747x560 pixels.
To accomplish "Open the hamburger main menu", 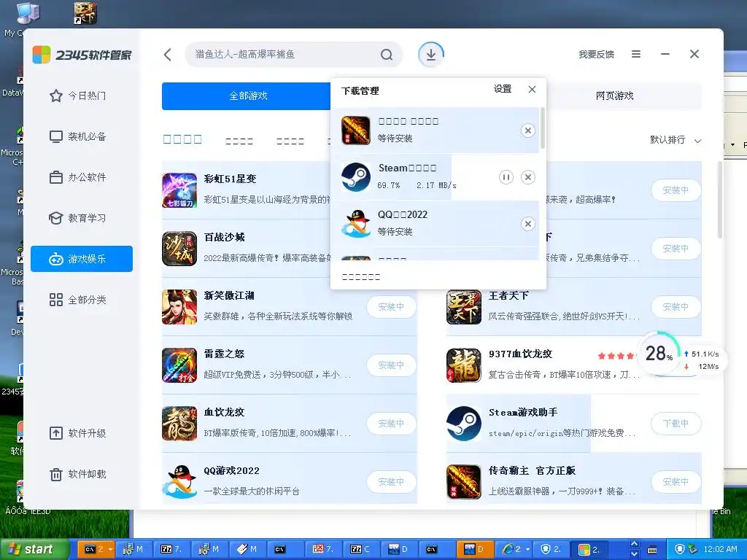I will coord(636,54).
